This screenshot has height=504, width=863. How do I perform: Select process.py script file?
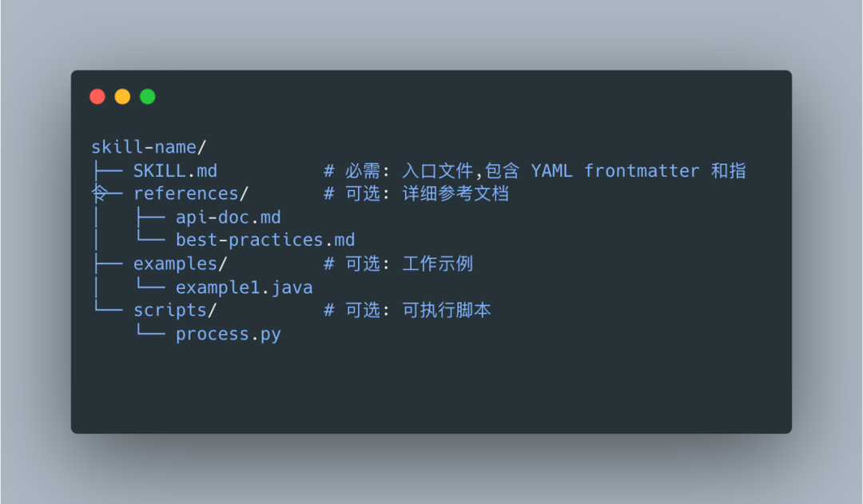coord(229,335)
